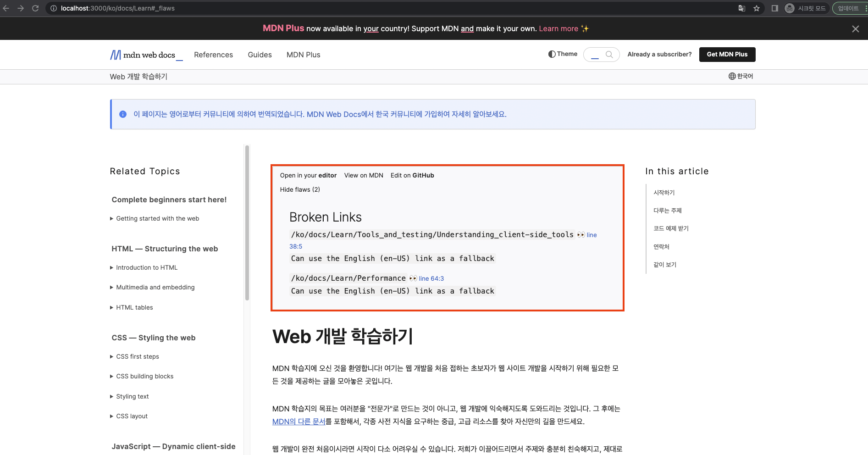Click the globe language icon

pyautogui.click(x=732, y=76)
